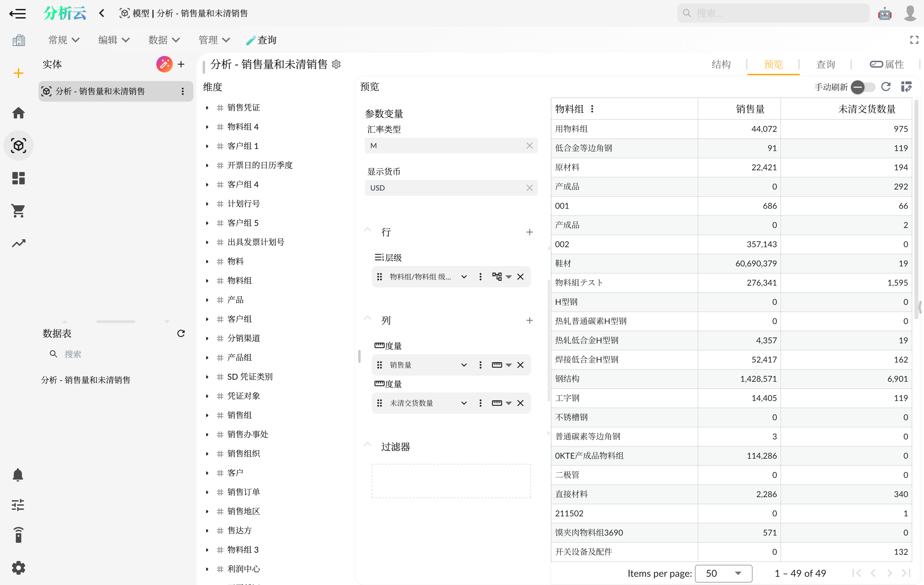Viewport: 924px width, 585px height.
Task: Remove 未清交货数量 using its X button
Action: pos(521,403)
